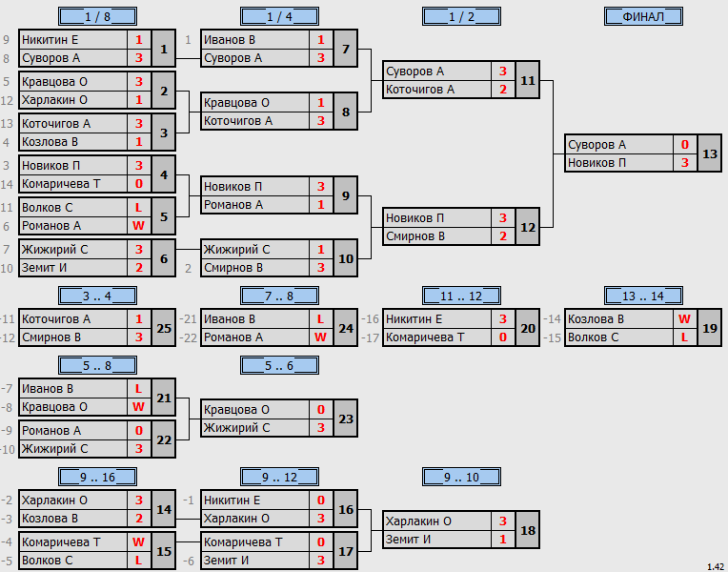728x572 pixels.
Task: Click the 1 / 4 round header
Action: click(279, 16)
